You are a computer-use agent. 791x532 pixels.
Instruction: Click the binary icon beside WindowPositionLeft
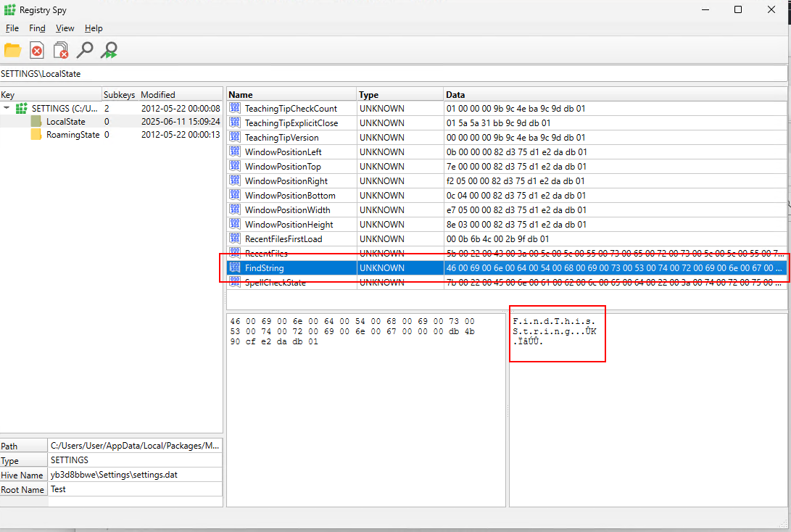tap(235, 151)
